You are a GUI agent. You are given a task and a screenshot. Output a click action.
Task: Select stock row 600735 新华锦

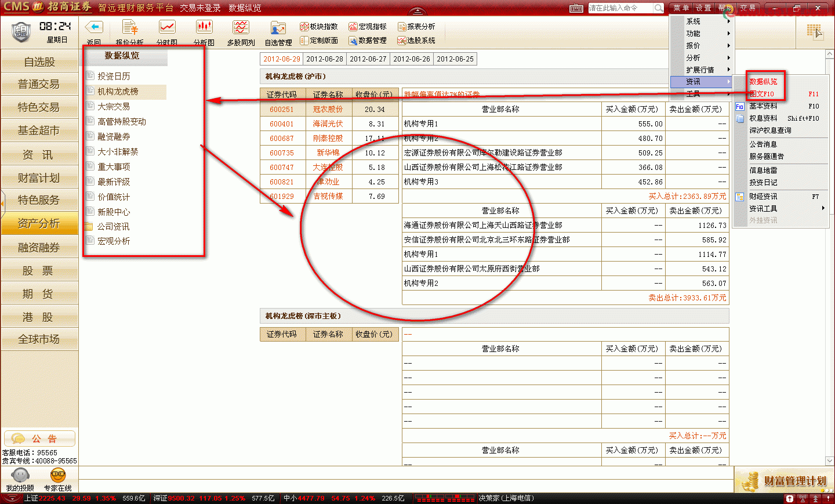(329, 153)
